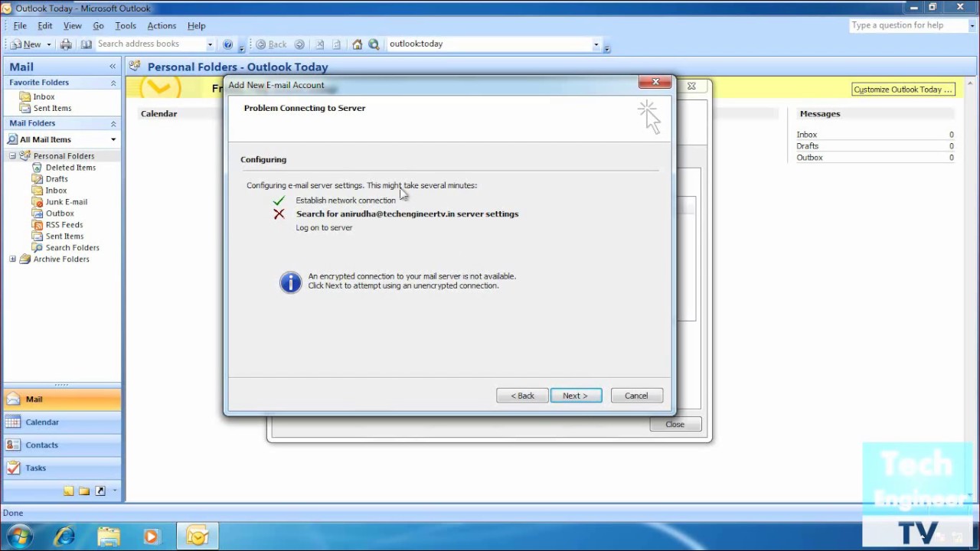Select Sent Items under Favorite Folders
980x551 pixels.
[52, 108]
